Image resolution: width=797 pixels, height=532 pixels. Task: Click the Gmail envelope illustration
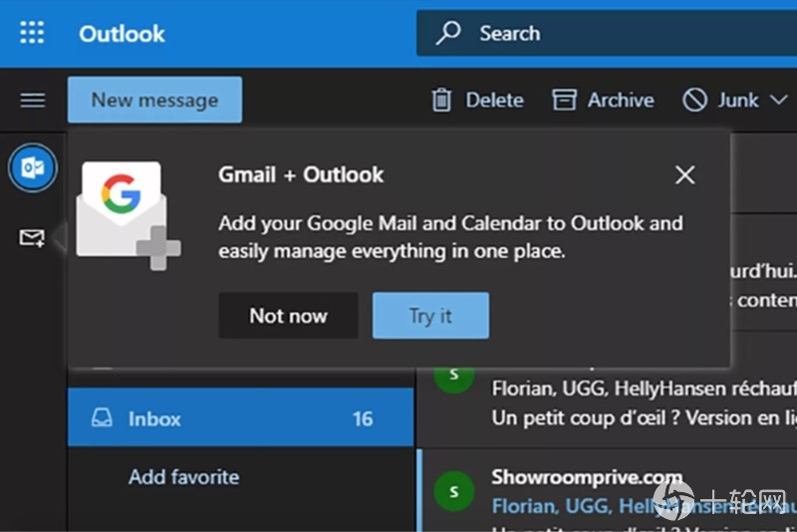click(x=129, y=215)
